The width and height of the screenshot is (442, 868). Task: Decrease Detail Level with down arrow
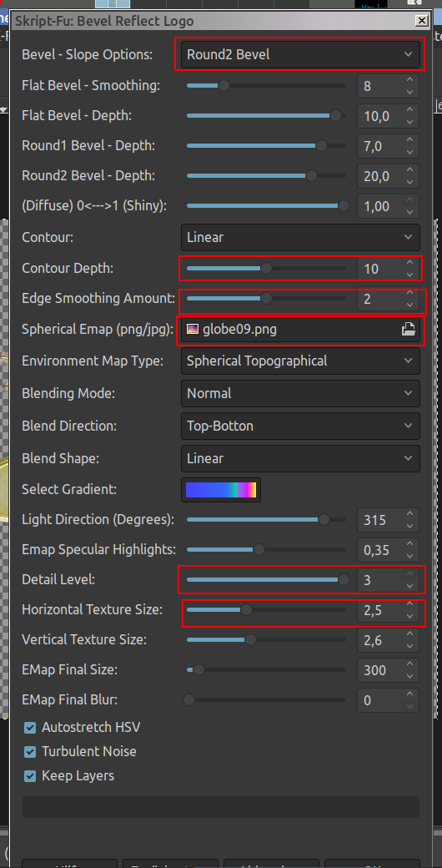[409, 586]
